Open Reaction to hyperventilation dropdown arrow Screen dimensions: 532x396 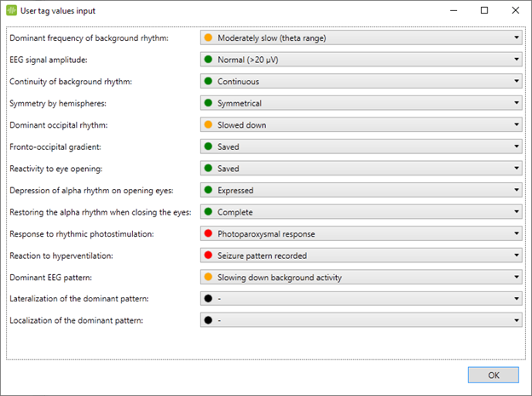[517, 255]
